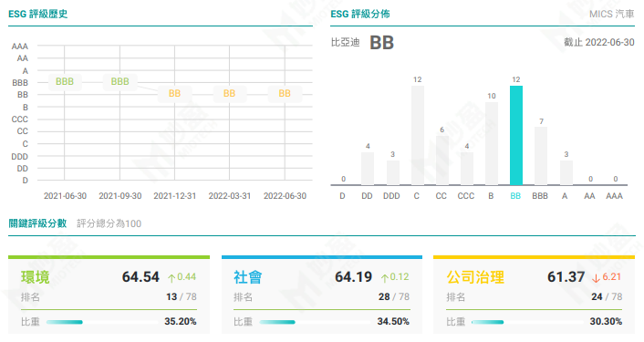Click the 評分總分為100 note
The height and width of the screenshot is (342, 644).
(109, 223)
